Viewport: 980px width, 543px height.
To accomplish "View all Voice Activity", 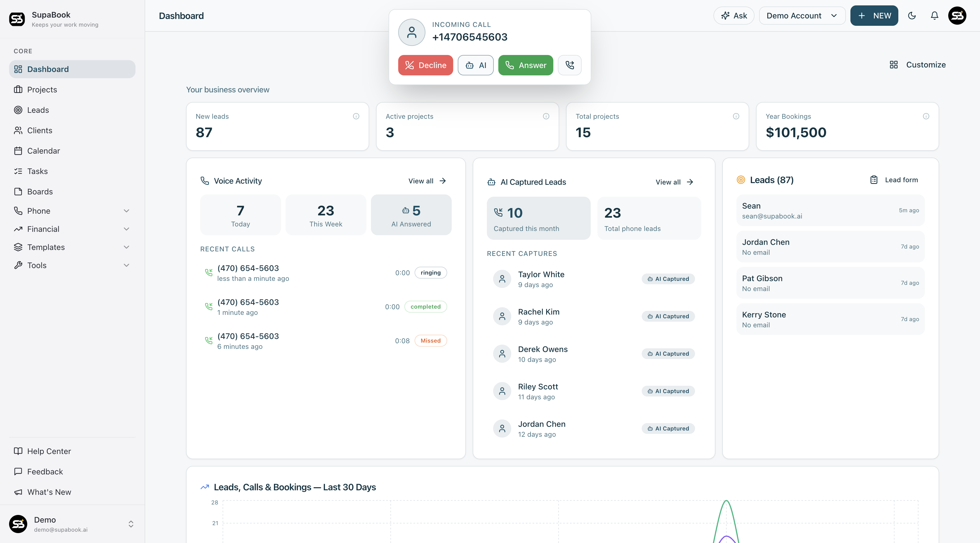I will click(x=427, y=181).
